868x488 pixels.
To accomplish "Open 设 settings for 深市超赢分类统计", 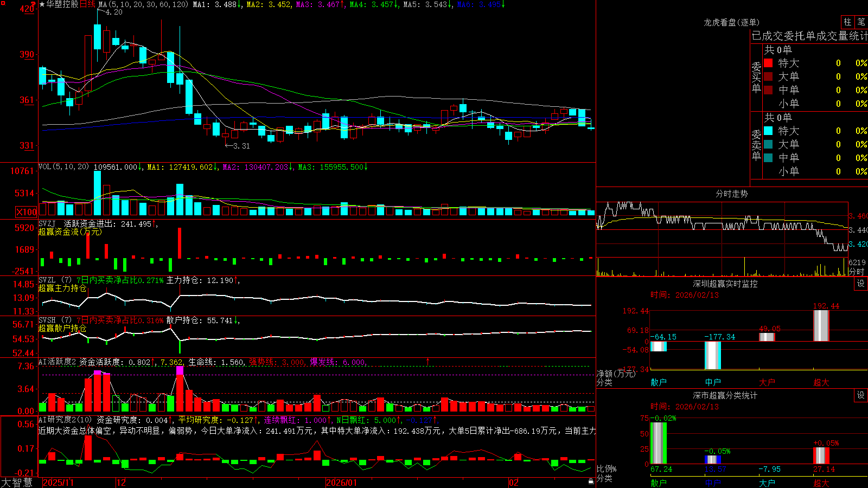I will point(861,395).
